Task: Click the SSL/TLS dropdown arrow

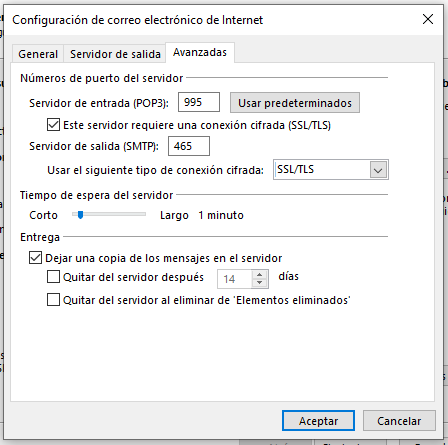Action: pyautogui.click(x=378, y=170)
